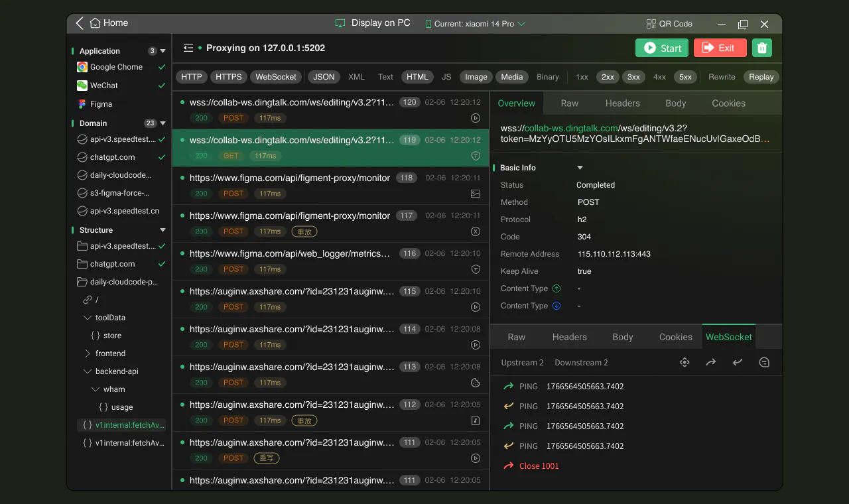The width and height of the screenshot is (849, 504).
Task: Go back using the arrow beside Home
Action: (x=80, y=23)
